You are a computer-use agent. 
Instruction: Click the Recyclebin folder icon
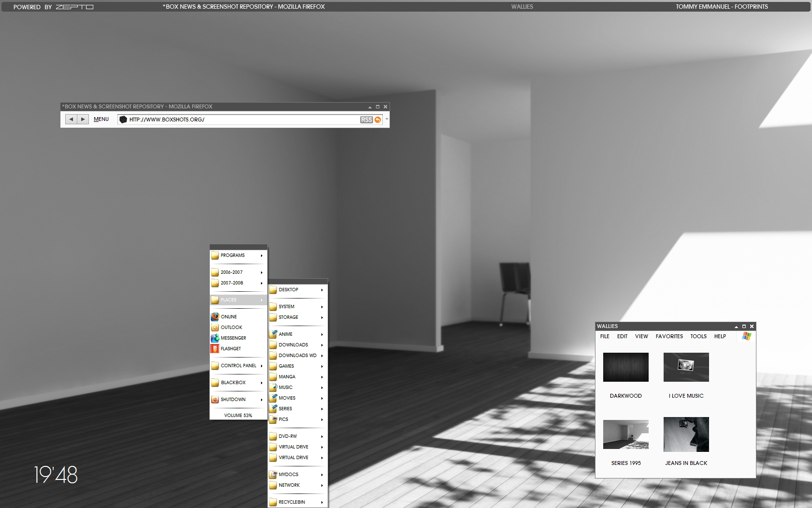[273, 502]
